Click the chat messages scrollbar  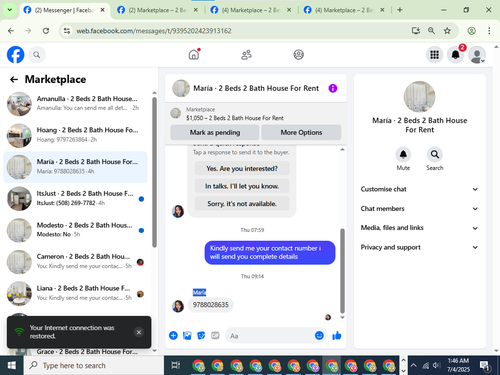(342, 270)
